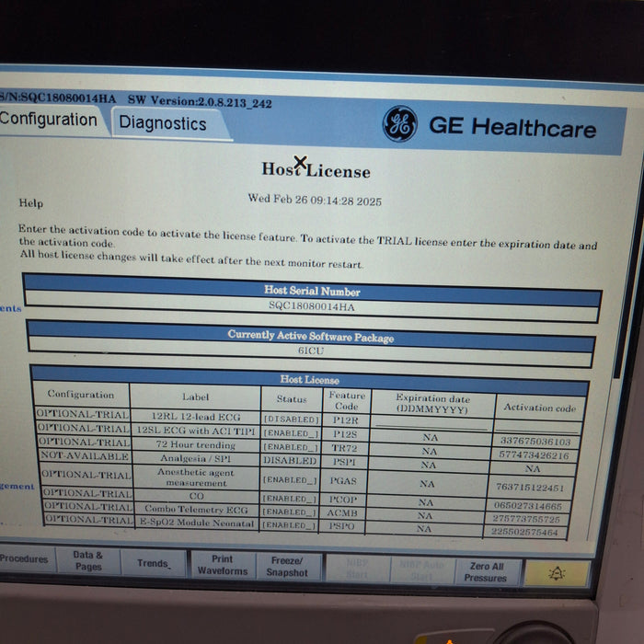Screen dimensions: 644x644
Task: Select status field for 72 Hour trending
Action: [291, 447]
